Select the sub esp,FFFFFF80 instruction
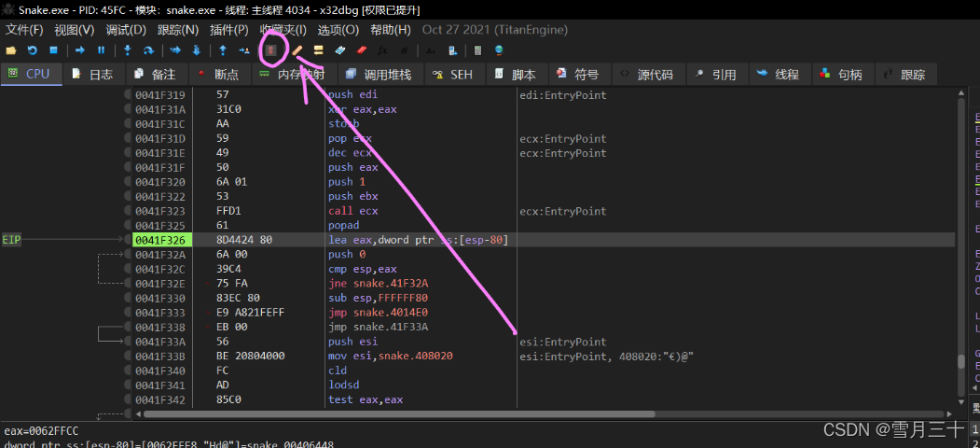The image size is (980, 448). (x=378, y=298)
